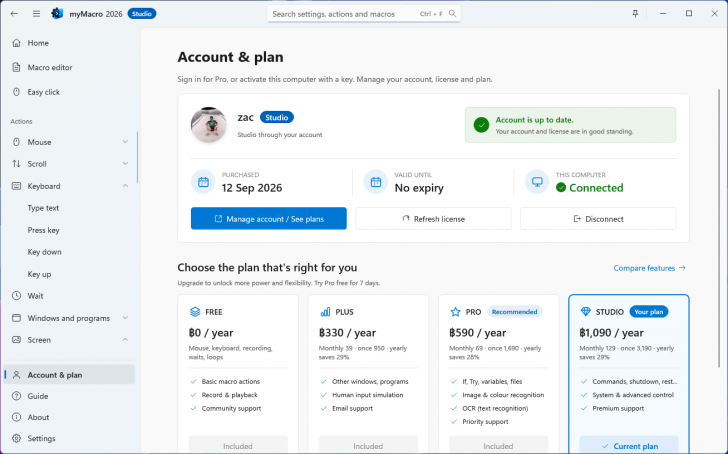Click the Studio badge next to zac
728x454 pixels.
point(277,117)
